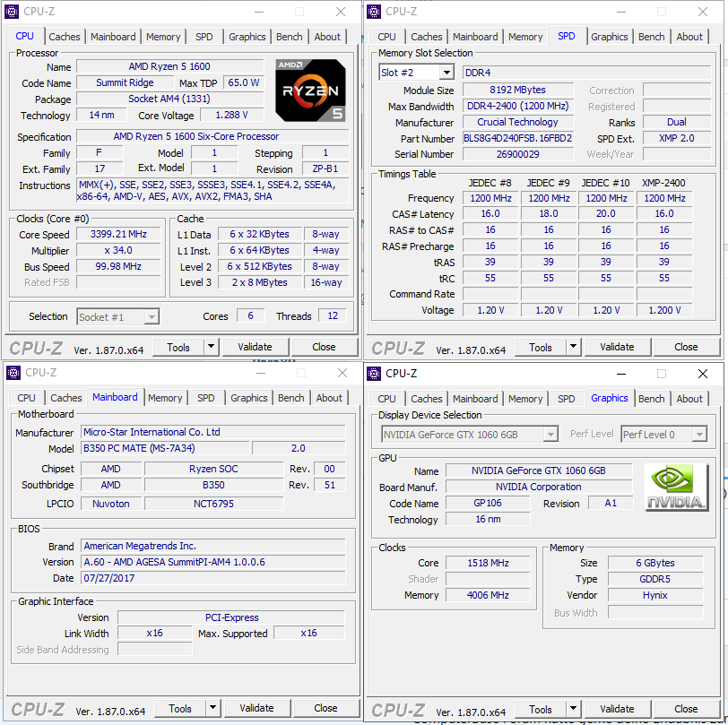This screenshot has height=725, width=728.
Task: Click Close button in the Mainboard window
Action: pos(326,708)
